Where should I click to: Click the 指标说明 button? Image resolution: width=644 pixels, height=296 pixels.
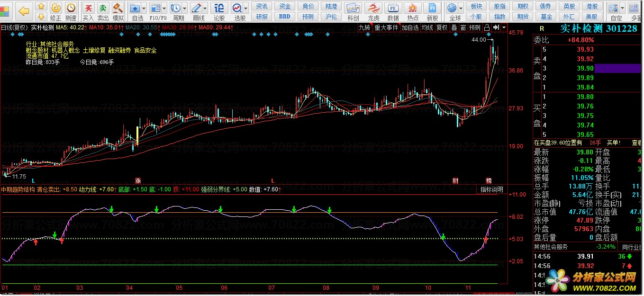pyautogui.click(x=491, y=189)
